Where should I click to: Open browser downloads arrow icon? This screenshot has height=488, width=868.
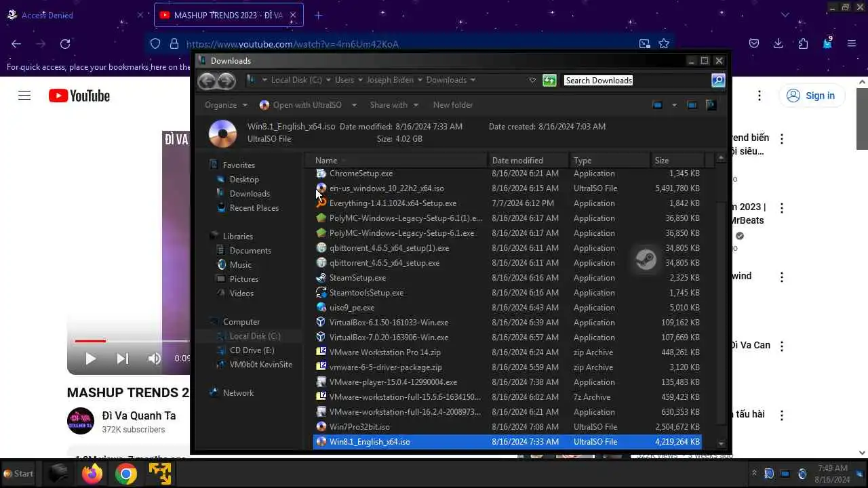pyautogui.click(x=778, y=43)
